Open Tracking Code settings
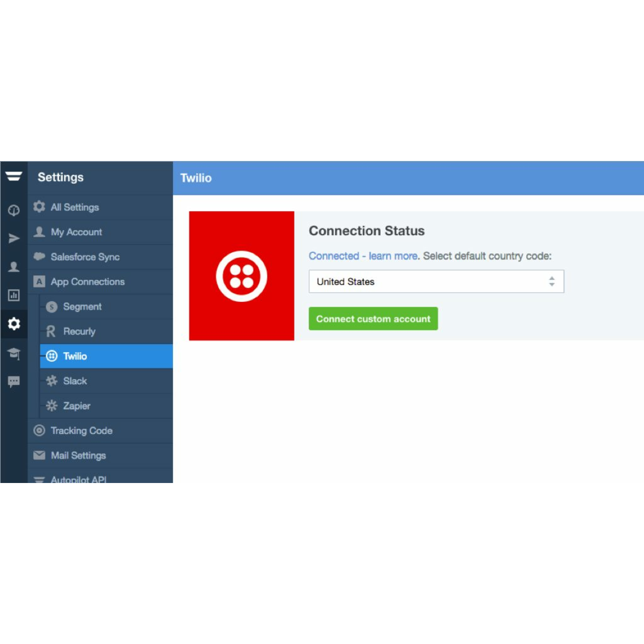Image resolution: width=644 pixels, height=644 pixels. tap(81, 431)
